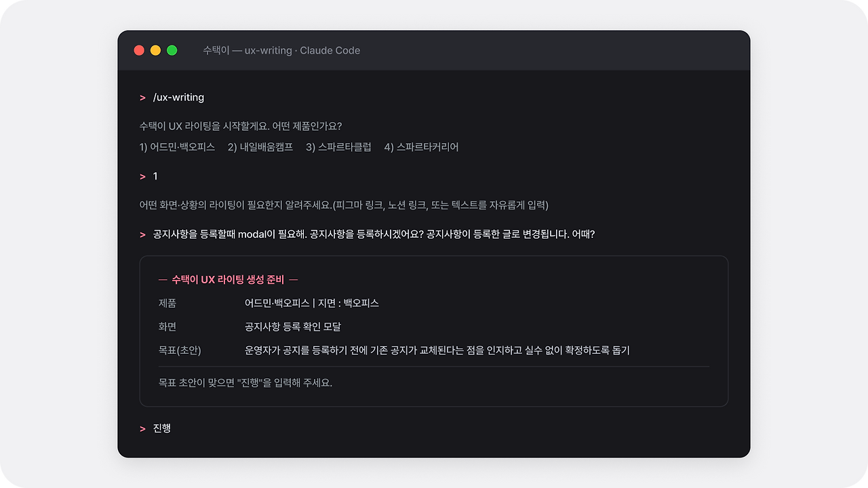This screenshot has height=488, width=868.
Task: Click the /ux-writing command text
Action: [178, 98]
